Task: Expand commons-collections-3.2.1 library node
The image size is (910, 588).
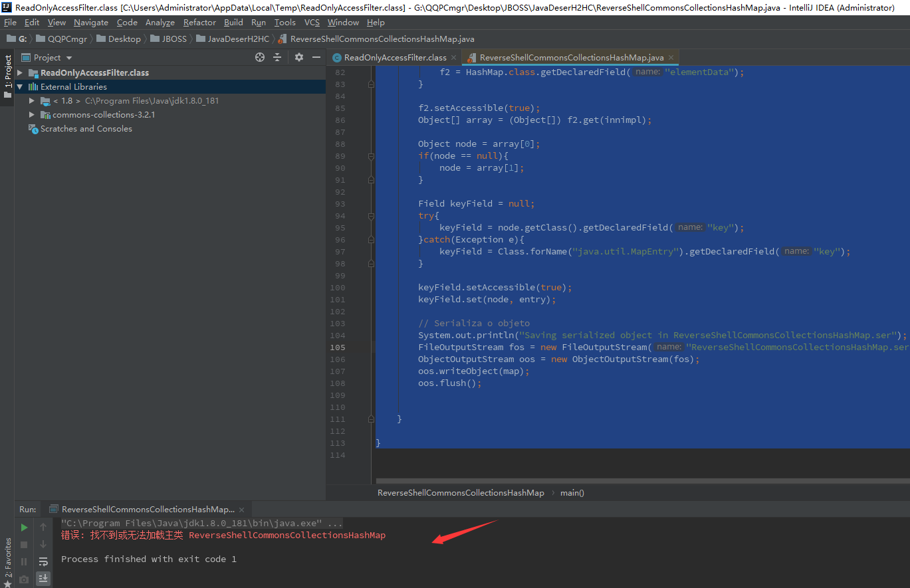Action: 31,115
